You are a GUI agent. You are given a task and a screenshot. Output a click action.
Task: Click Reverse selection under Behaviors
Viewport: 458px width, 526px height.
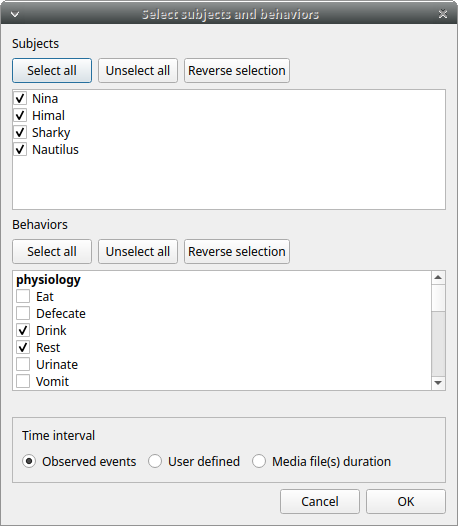(x=237, y=252)
